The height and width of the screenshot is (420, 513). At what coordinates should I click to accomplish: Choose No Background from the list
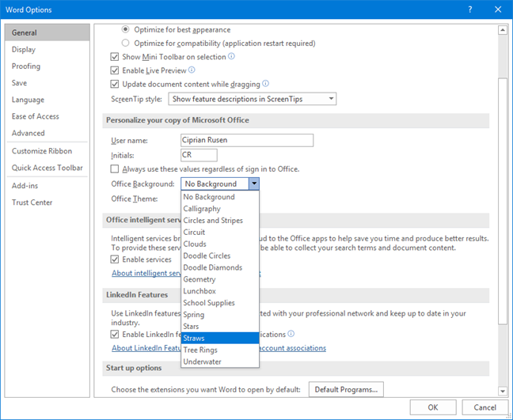[x=220, y=197]
